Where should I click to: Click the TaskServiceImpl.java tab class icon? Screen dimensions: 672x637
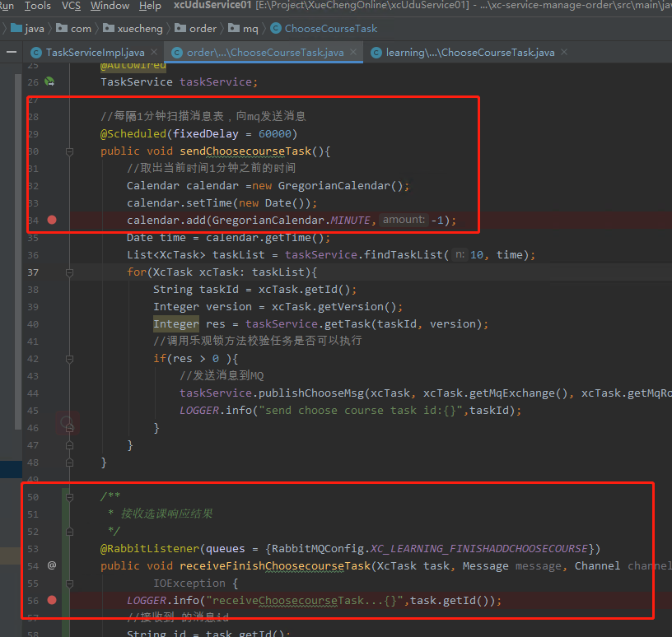(36, 53)
